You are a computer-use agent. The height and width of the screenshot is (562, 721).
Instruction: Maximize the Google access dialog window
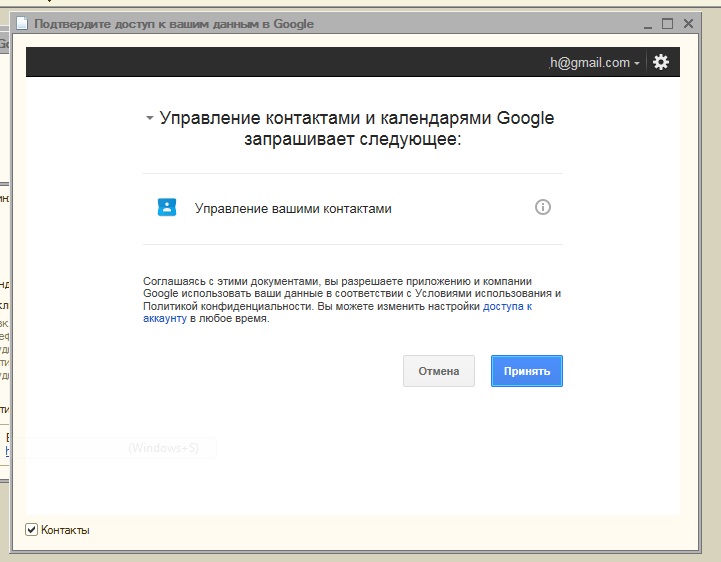pos(668,23)
